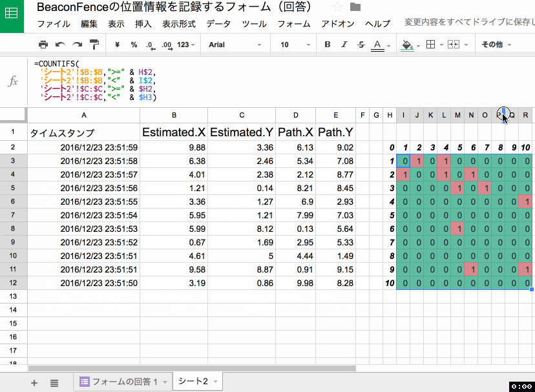Open the ヘルプ menu
Viewport: 535px width, 392px height.
point(378,24)
